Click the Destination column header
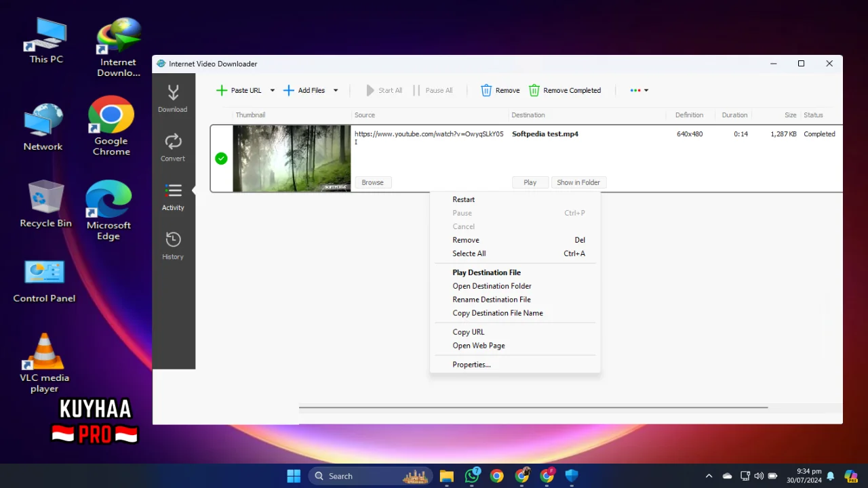The image size is (868, 488). click(528, 115)
